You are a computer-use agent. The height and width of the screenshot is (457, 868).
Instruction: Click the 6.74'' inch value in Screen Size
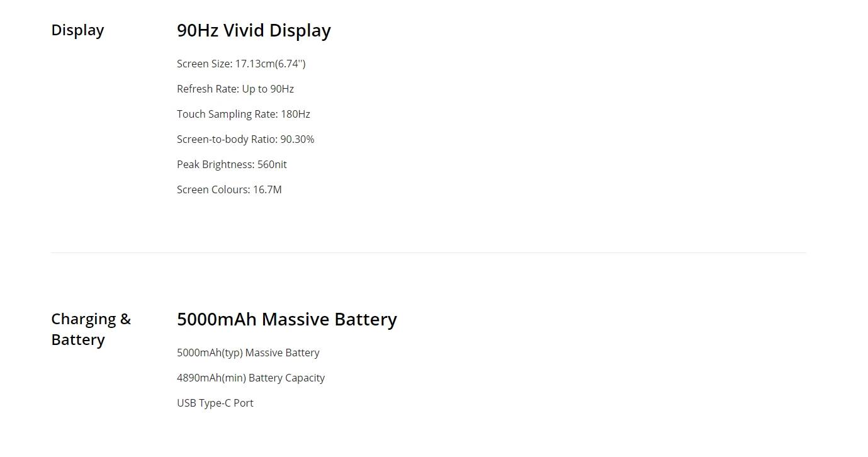click(x=291, y=64)
